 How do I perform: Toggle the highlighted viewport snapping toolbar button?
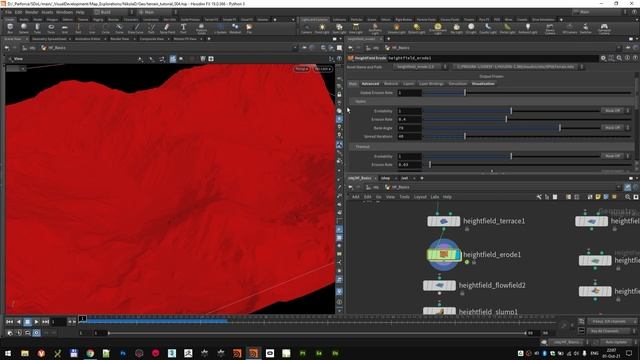point(173,59)
